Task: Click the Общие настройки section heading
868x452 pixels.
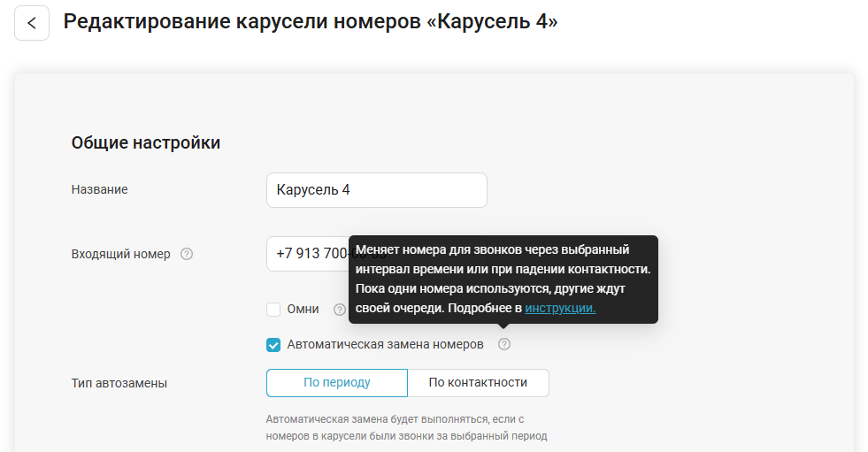Action: click(x=146, y=142)
